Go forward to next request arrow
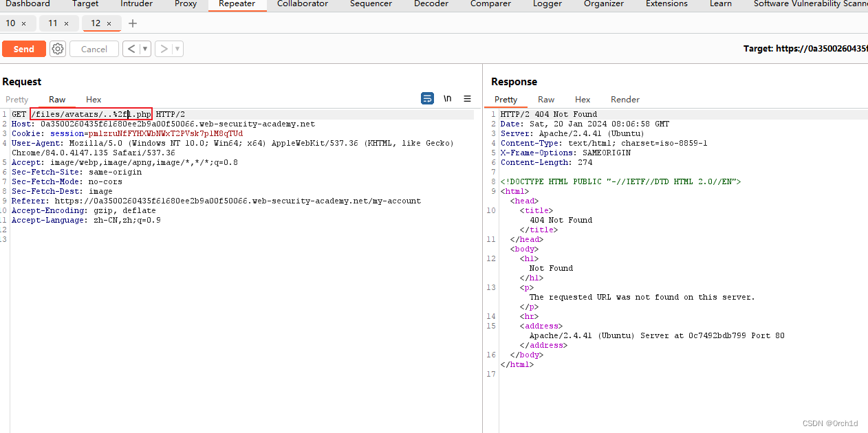The height and width of the screenshot is (433, 868). point(164,49)
